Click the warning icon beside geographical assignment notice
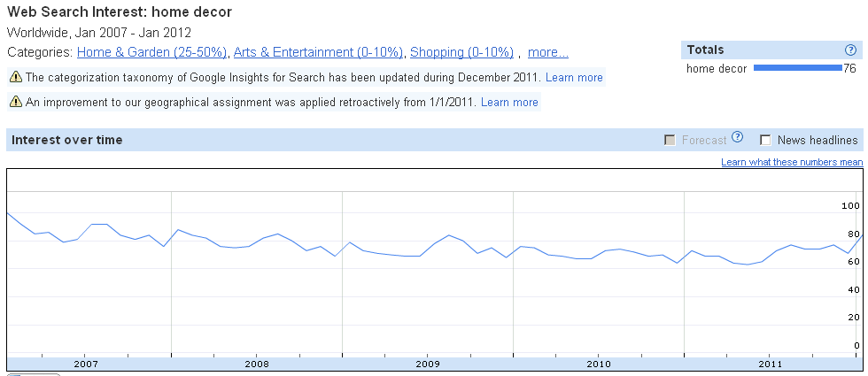Image resolution: width=868 pixels, height=376 pixels. click(16, 103)
